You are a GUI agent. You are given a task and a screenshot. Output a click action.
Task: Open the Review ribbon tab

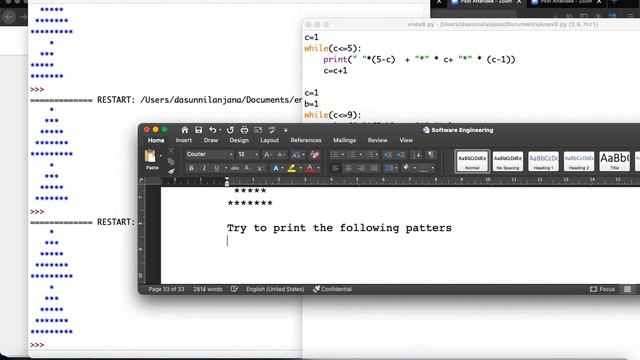click(x=378, y=140)
